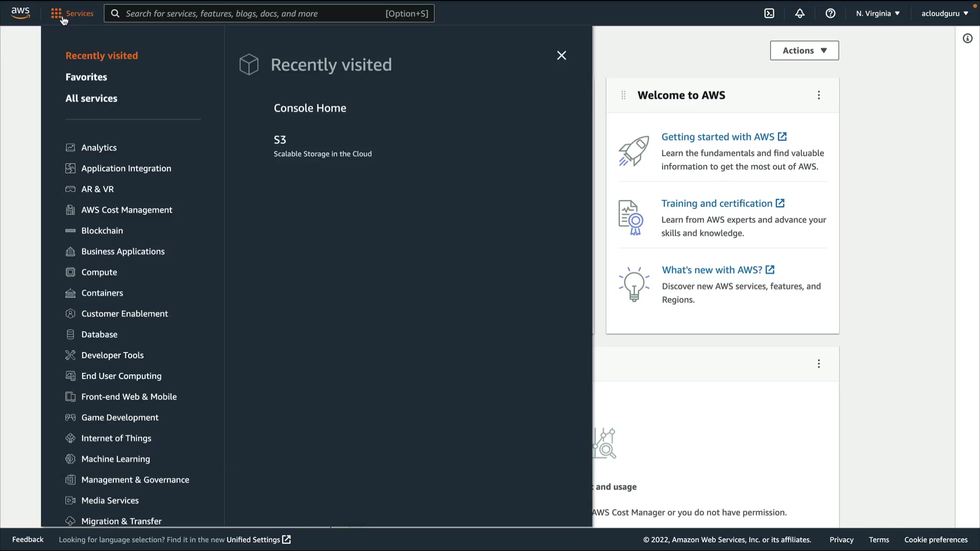The image size is (980, 551).
Task: Click the Feedback button in the footer
Action: click(x=28, y=540)
